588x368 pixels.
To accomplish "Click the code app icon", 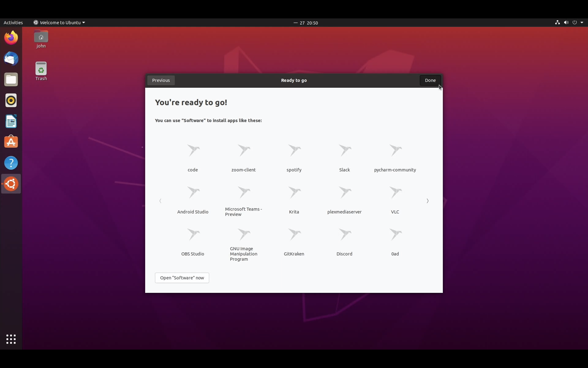I will (x=193, y=150).
